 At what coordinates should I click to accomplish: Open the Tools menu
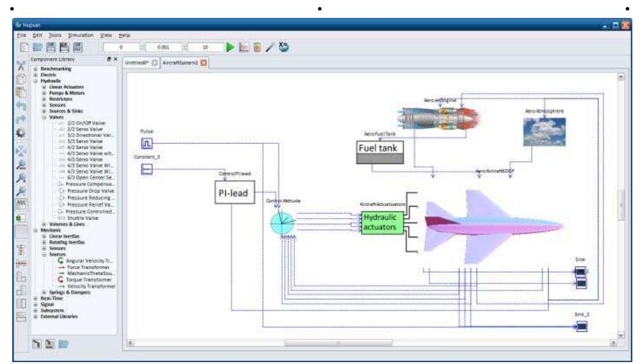54,35
